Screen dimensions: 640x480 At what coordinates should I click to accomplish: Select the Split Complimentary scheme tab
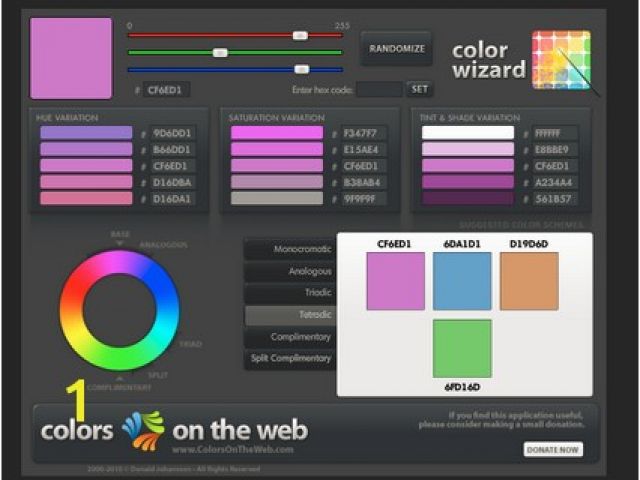pos(291,358)
